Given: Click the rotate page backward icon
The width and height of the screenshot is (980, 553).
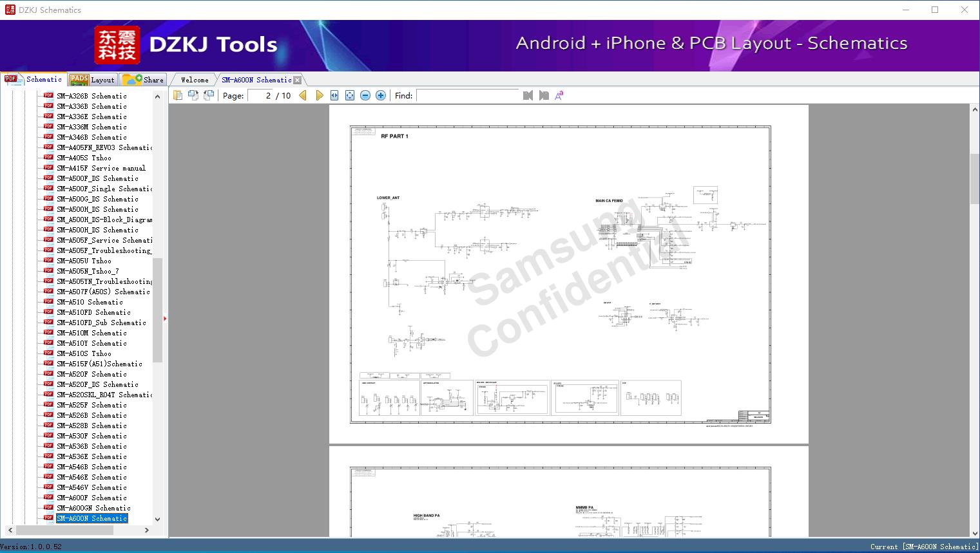Looking at the screenshot, I should click(209, 95).
